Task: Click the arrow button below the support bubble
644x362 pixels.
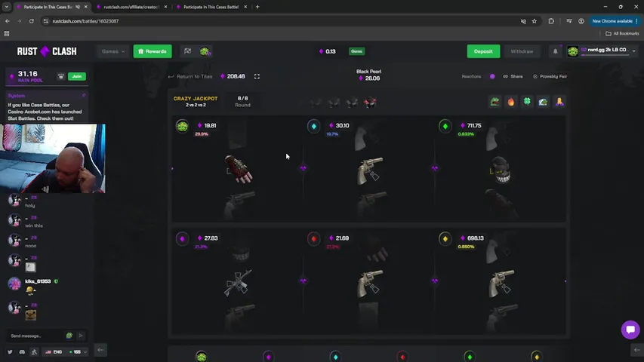Action: 637,350
